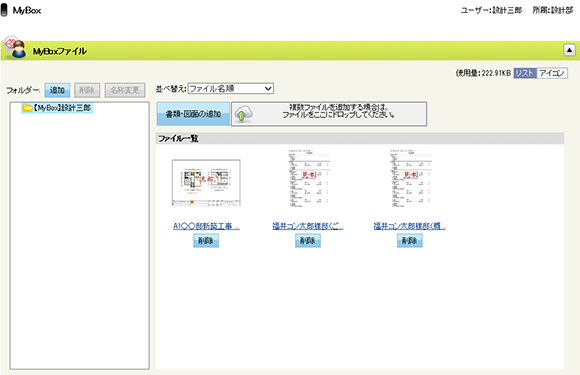Open the 福井コン太郎様邸(ご.. file link
Image resolution: width=580 pixels, height=375 pixels.
click(308, 226)
